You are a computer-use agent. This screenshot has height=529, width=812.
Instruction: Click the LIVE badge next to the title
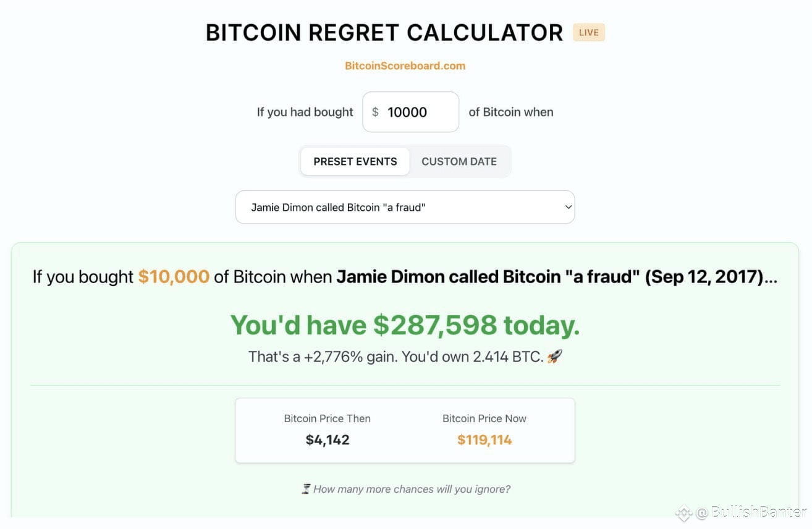(x=588, y=32)
